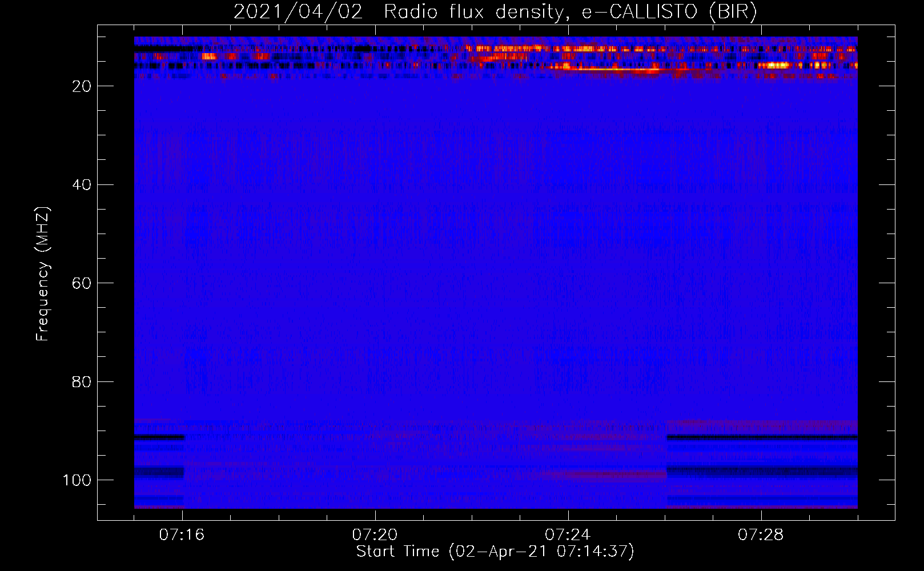This screenshot has width=924, height=571.
Task: Click the 60 MHz frequency tick label
Action: tap(82, 283)
